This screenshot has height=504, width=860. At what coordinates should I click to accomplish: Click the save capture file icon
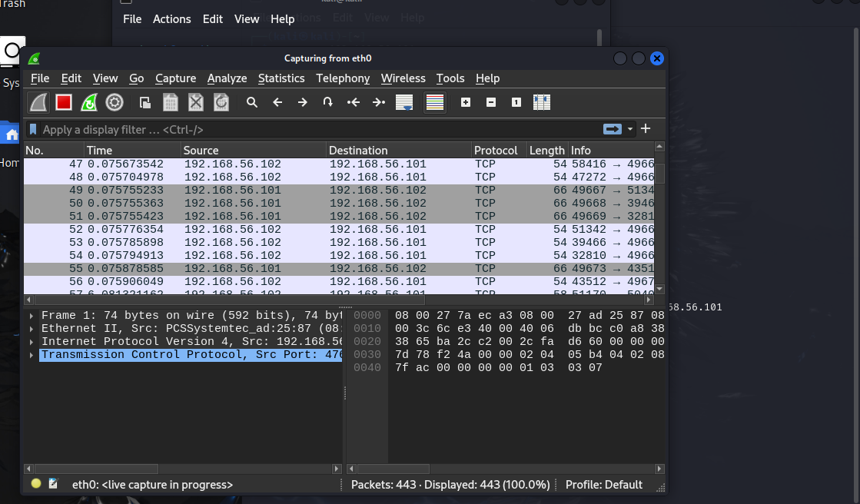[x=171, y=102]
